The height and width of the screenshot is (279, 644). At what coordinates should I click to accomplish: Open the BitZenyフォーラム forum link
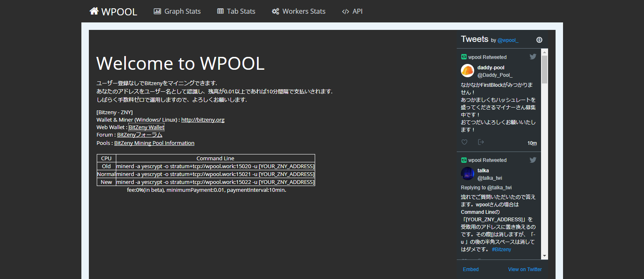point(140,135)
